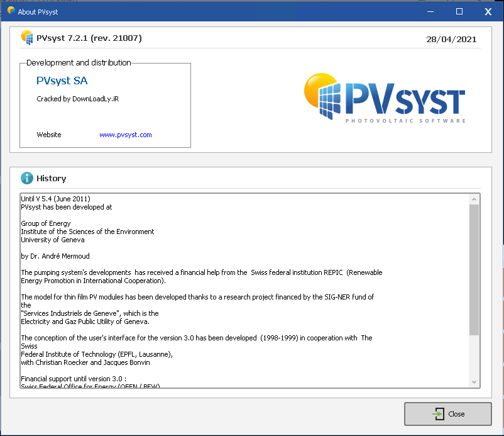Click the 'Until V 5.4 (June 2011)' line
504x436 pixels.
tap(55, 199)
